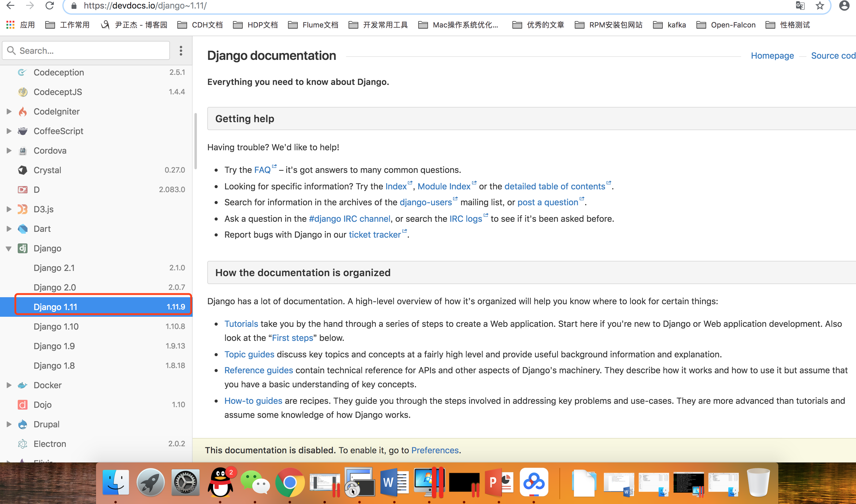Expand the CoffeeScript doc tree

pos(9,131)
